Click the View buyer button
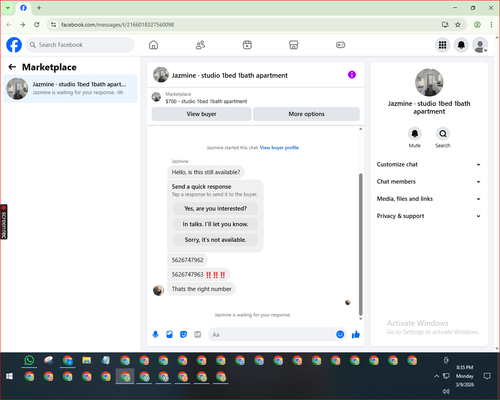 201,114
